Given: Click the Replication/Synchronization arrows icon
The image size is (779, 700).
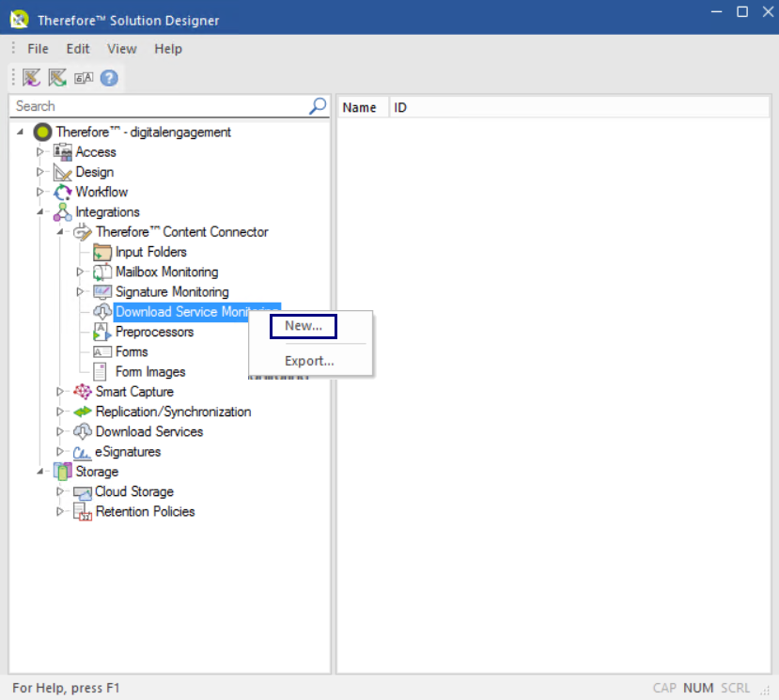Looking at the screenshot, I should point(83,412).
